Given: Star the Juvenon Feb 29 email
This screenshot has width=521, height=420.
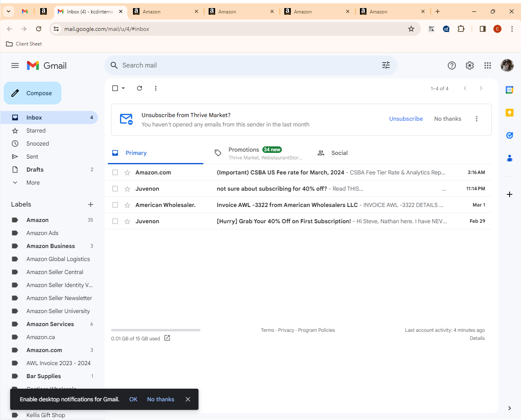Looking at the screenshot, I should coord(127,221).
